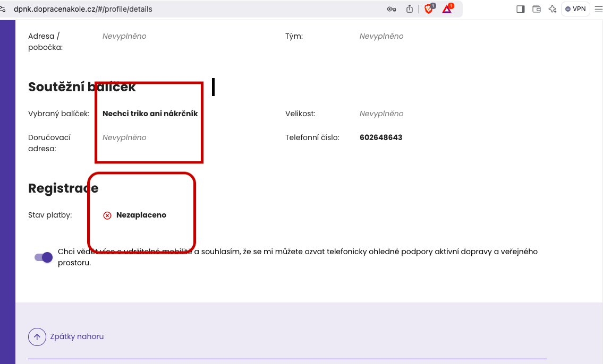Image resolution: width=603 pixels, height=364 pixels.
Task: Click the Brave Rewards triangle icon
Action: 447,9
